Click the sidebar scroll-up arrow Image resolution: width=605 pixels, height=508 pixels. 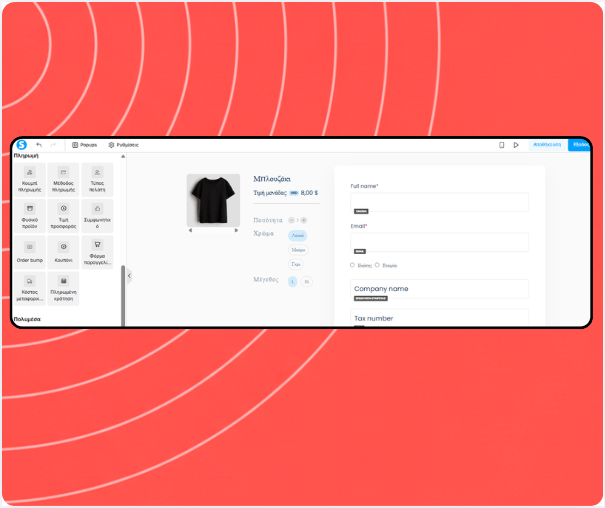point(123,156)
